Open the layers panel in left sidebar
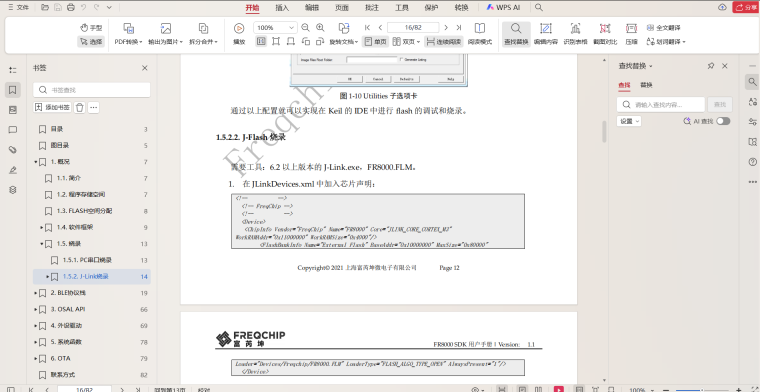 [13, 190]
